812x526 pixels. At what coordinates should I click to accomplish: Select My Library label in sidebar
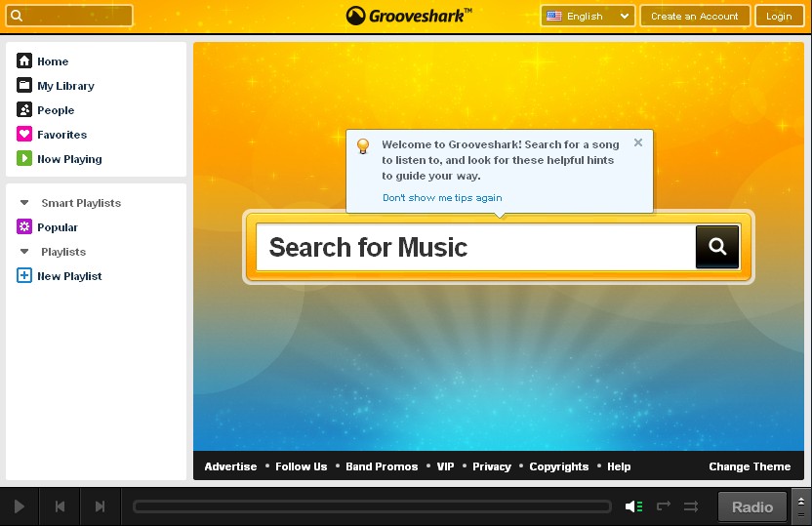coord(65,86)
